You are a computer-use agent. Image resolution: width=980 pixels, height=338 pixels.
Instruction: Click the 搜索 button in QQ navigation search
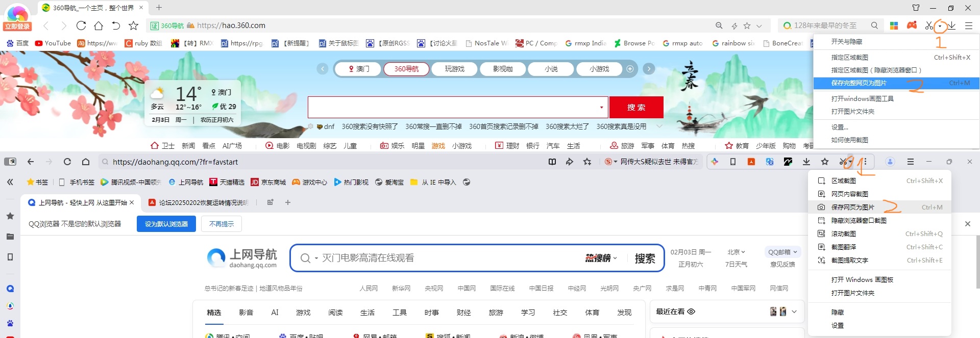click(x=645, y=258)
